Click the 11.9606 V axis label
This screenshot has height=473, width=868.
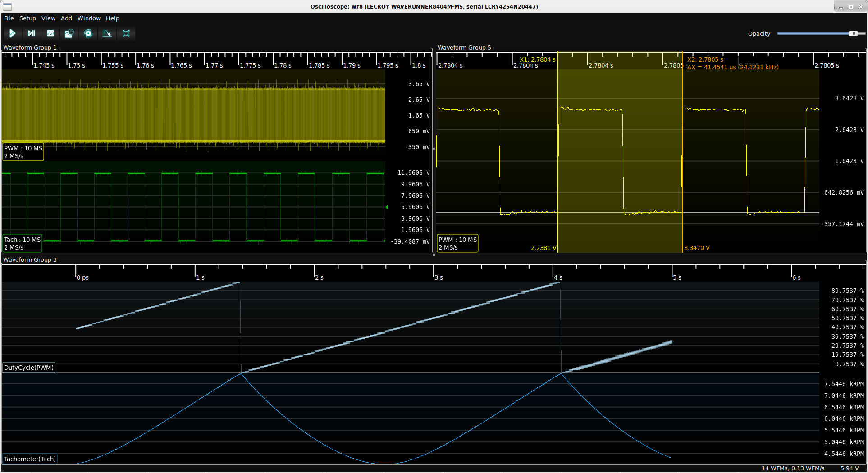point(413,173)
